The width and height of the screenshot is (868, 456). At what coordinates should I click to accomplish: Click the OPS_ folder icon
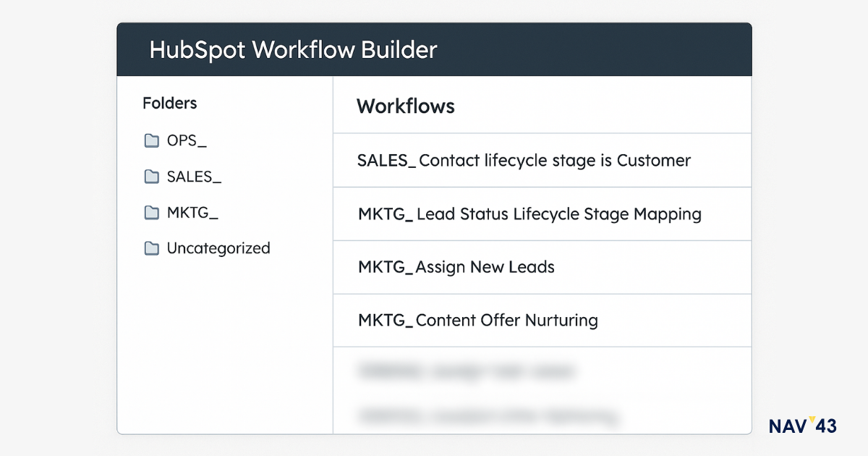[x=151, y=140]
